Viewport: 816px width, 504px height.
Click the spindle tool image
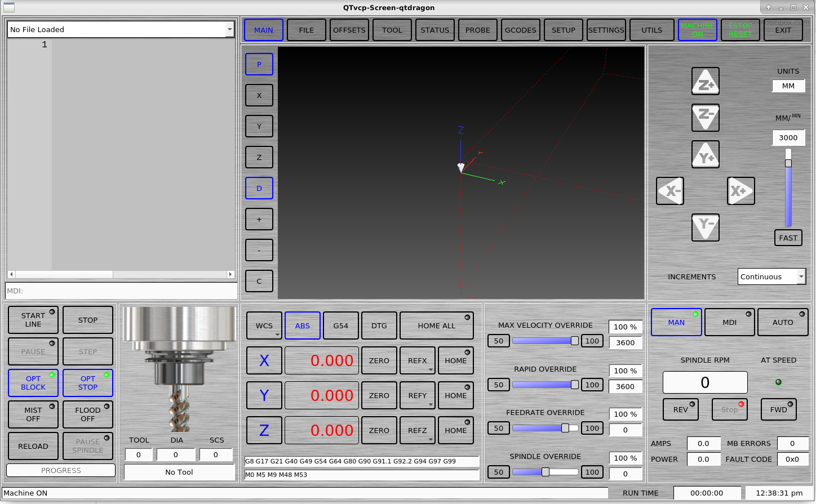point(179,369)
